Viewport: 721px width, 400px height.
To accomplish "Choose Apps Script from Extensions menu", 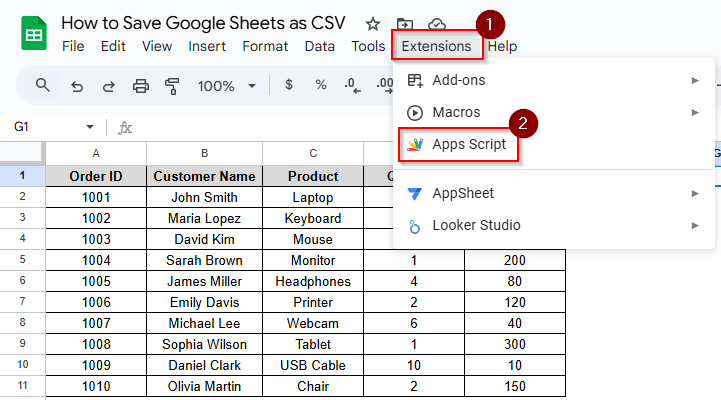I will pyautogui.click(x=468, y=145).
